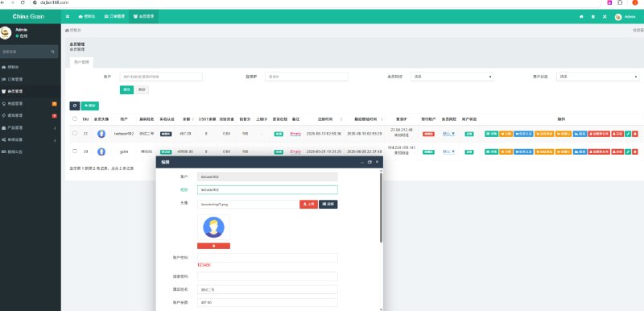644x311 pixels.
Task: Toggle the sidebar with the hamburger icon
Action: tap(68, 16)
